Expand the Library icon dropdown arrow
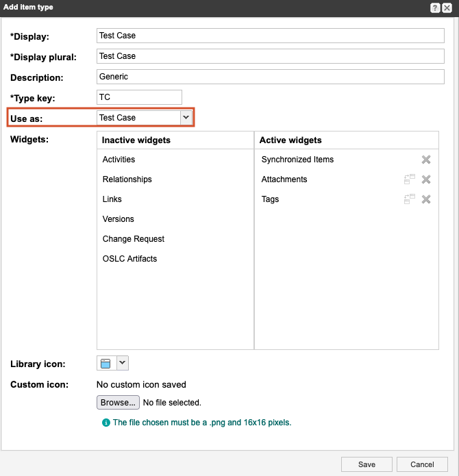Viewport: 459px width, 476px height. pos(122,363)
